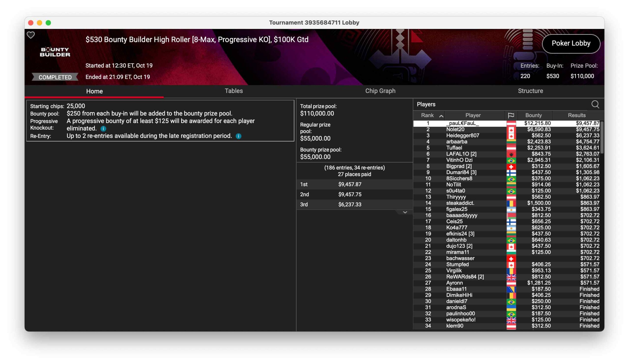Select the Heidegger807 player row

(x=462, y=136)
